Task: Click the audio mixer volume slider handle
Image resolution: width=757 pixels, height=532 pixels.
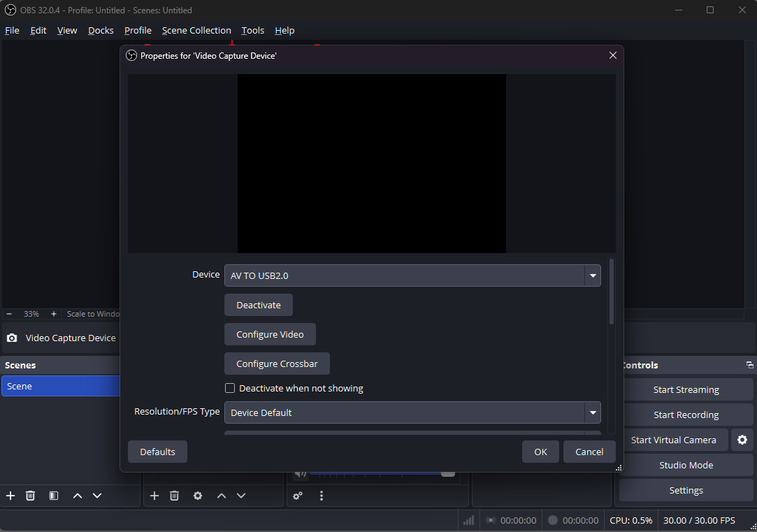Action: 447,473
